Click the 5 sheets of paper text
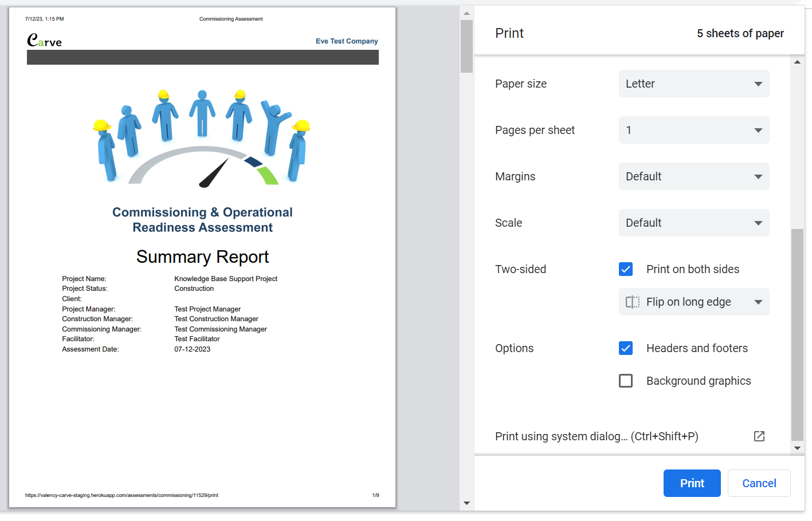The height and width of the screenshot is (521, 812). (740, 33)
